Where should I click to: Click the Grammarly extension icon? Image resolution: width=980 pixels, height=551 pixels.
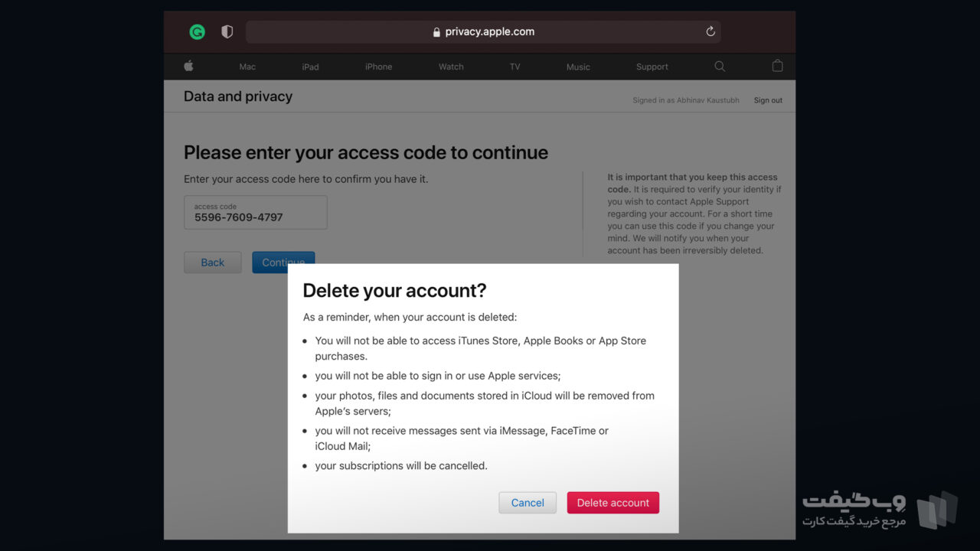198,32
